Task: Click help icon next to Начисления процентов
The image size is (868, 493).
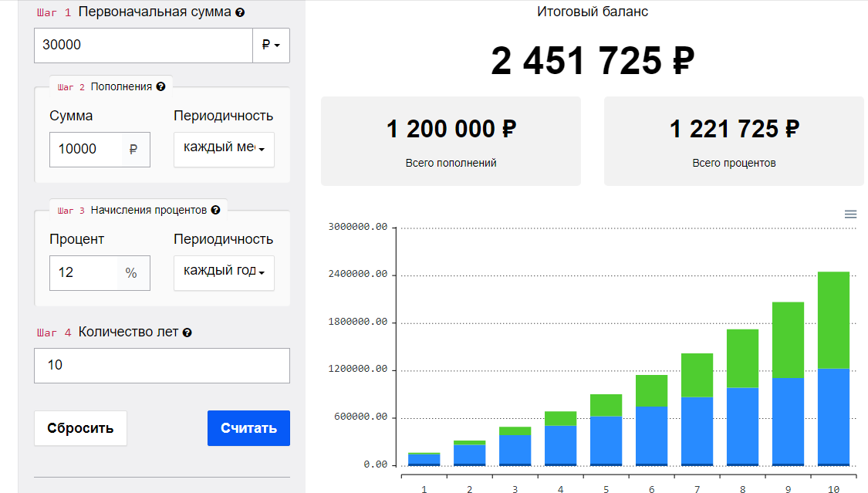Action: coord(215,210)
